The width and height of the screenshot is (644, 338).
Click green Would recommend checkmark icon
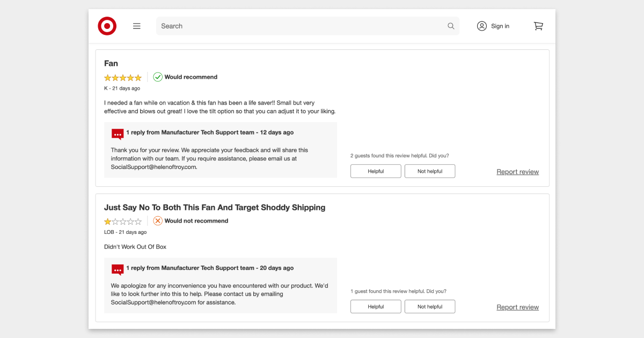coord(158,77)
